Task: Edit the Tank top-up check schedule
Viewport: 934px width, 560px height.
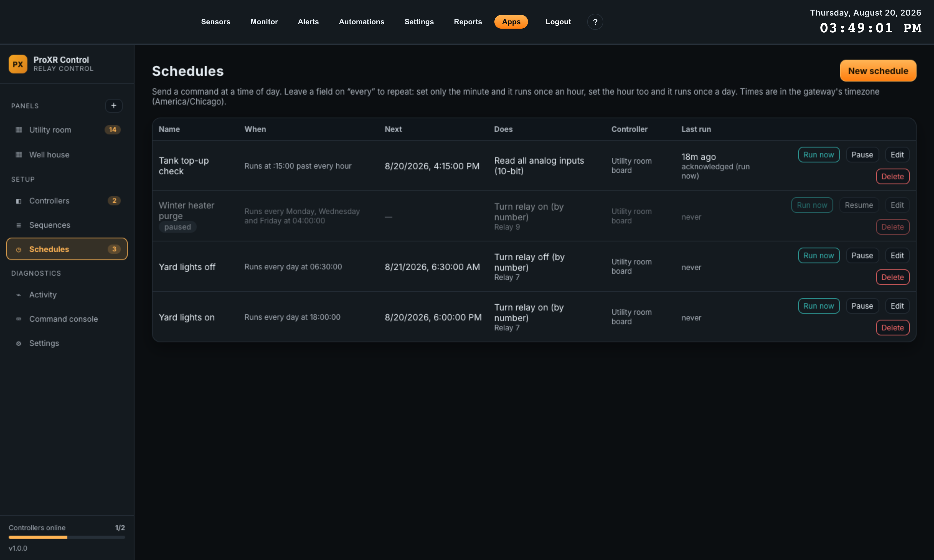Action: 897,155
